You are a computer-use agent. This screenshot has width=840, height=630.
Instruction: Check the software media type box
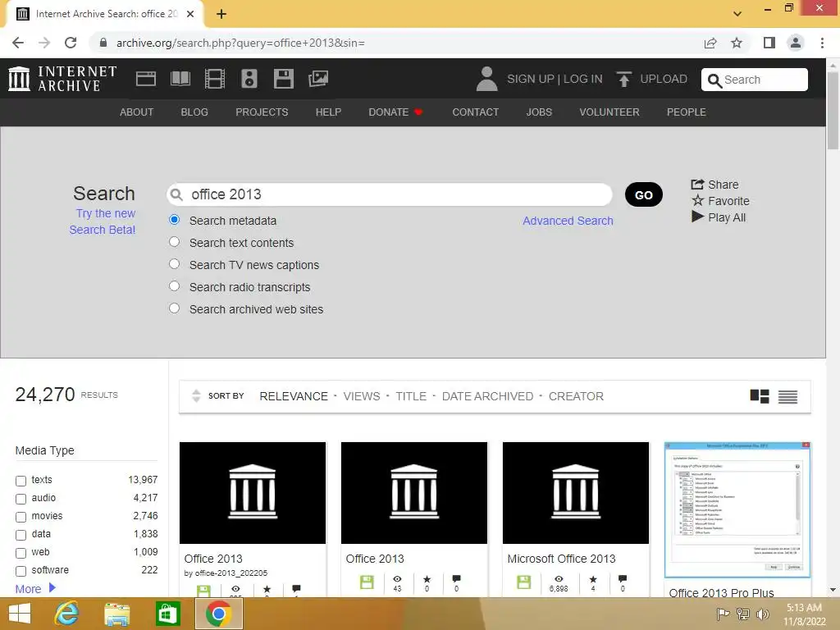coord(21,571)
